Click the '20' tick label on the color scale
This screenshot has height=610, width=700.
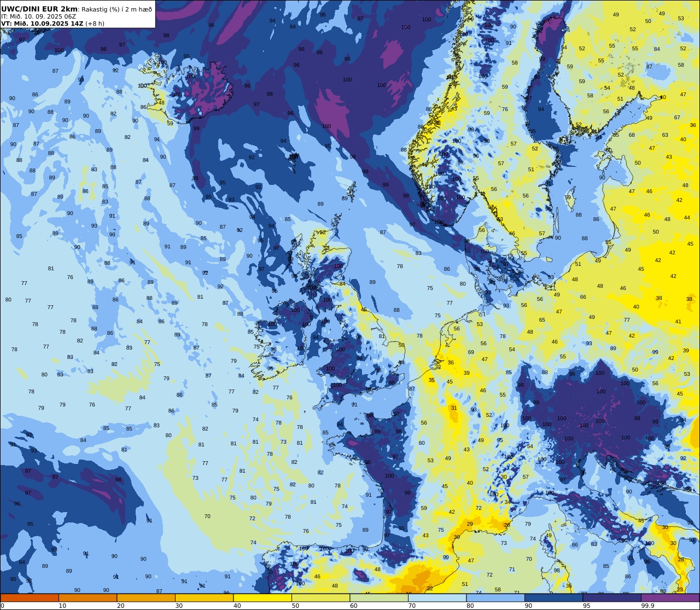121,606
